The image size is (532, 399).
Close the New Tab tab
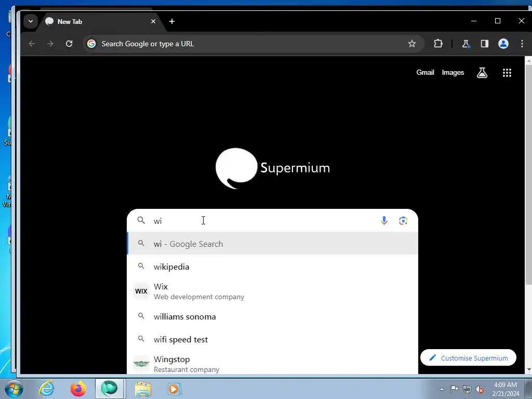pyautogui.click(x=153, y=21)
